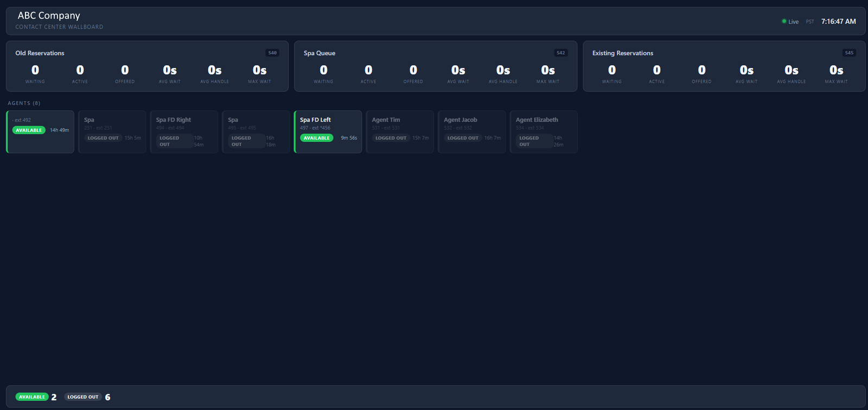The width and height of the screenshot is (868, 410).
Task: Click the Logged Out badge on Agent Jacob
Action: pos(463,138)
